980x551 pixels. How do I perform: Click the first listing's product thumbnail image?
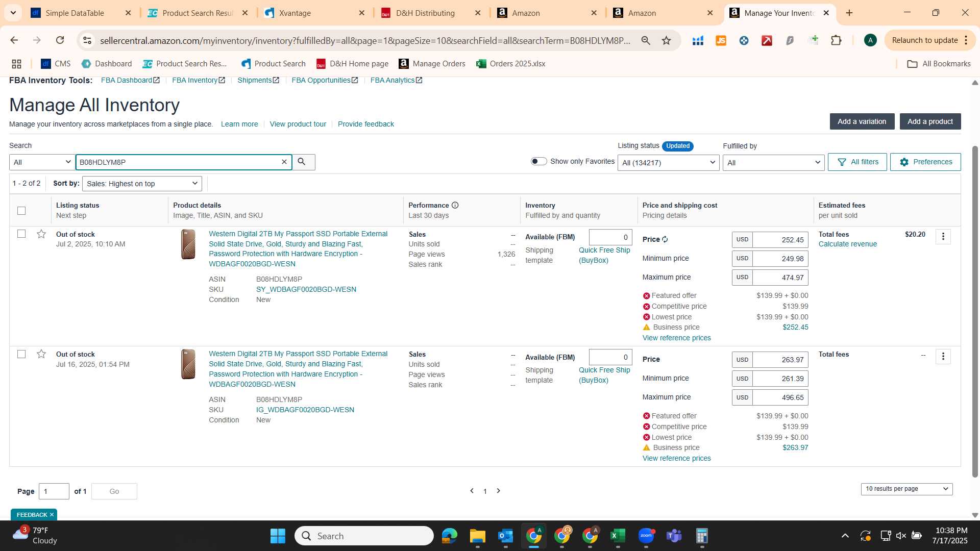click(188, 244)
